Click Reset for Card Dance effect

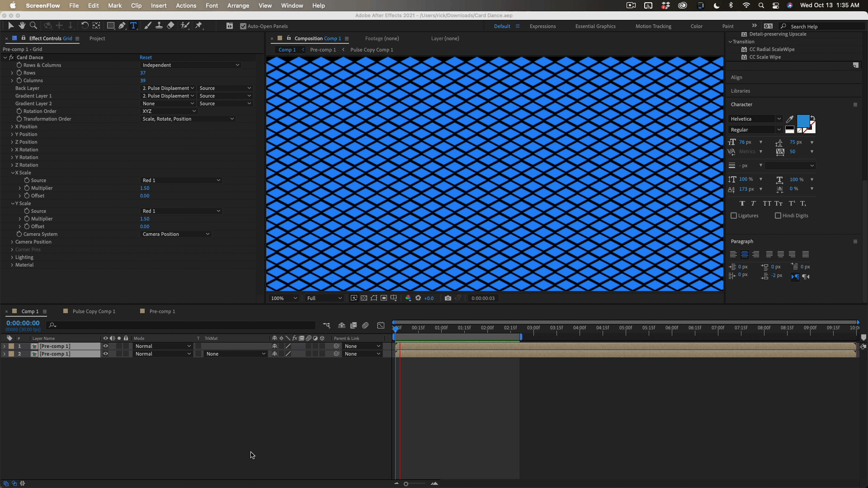pyautogui.click(x=146, y=57)
